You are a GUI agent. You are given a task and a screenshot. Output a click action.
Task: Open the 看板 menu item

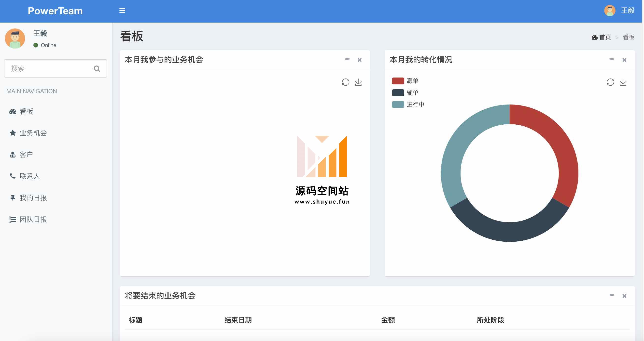[56, 112]
